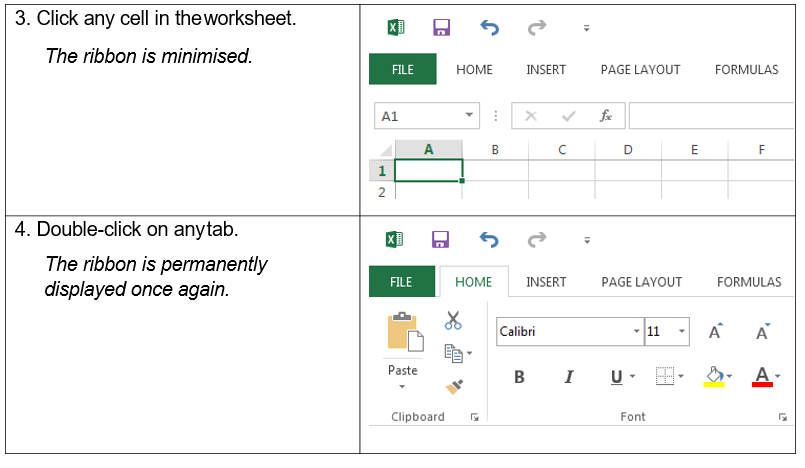
Task: Click the Copy icon in Clipboard group
Action: 453,353
